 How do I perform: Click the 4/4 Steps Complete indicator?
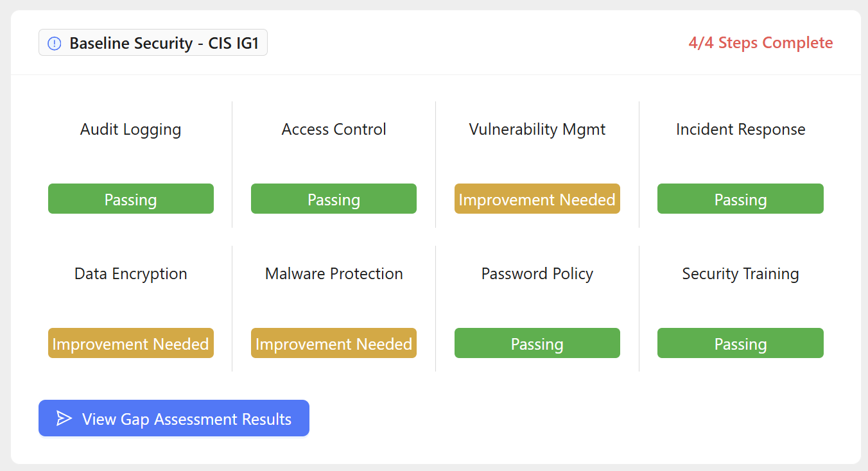click(761, 42)
